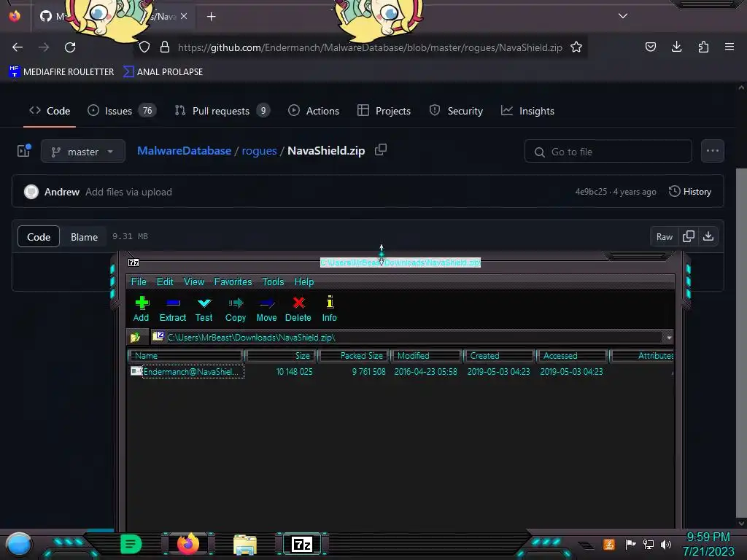The width and height of the screenshot is (747, 560).
Task: Download the raw NavaShield.zip file
Action: 708,236
